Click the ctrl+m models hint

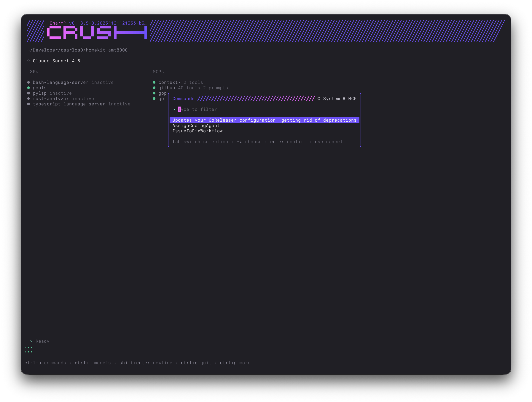point(93,363)
